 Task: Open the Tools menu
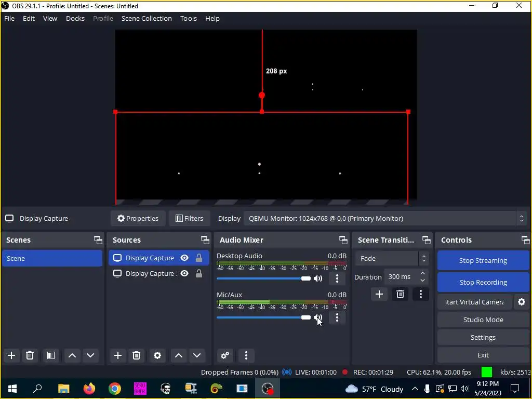click(x=188, y=18)
